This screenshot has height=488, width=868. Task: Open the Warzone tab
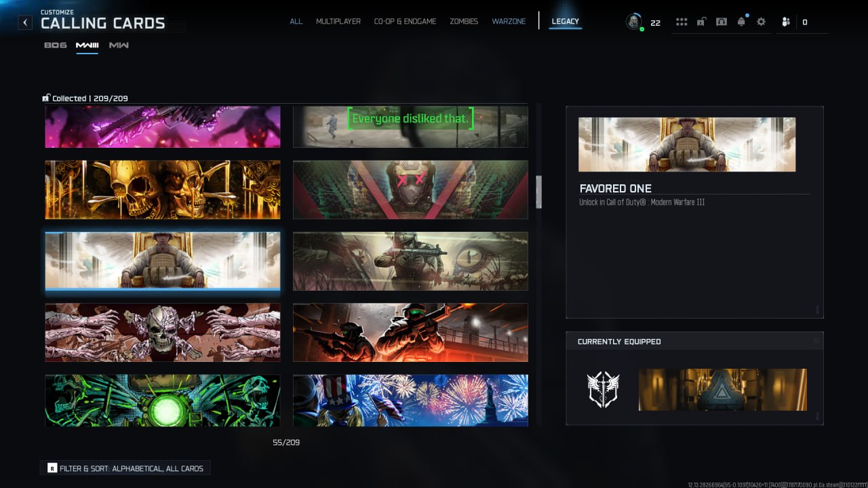pyautogui.click(x=509, y=22)
